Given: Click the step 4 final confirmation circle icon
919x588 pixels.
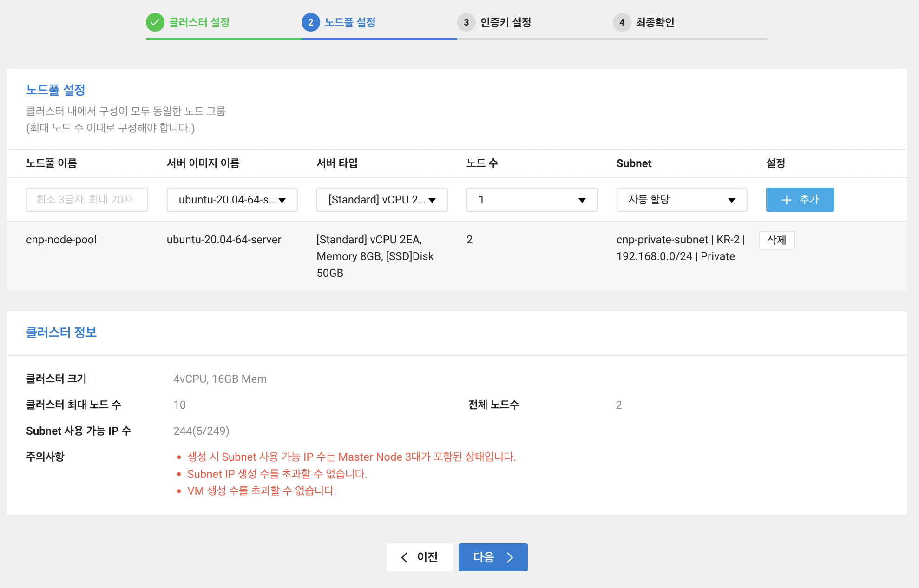Looking at the screenshot, I should [x=622, y=22].
